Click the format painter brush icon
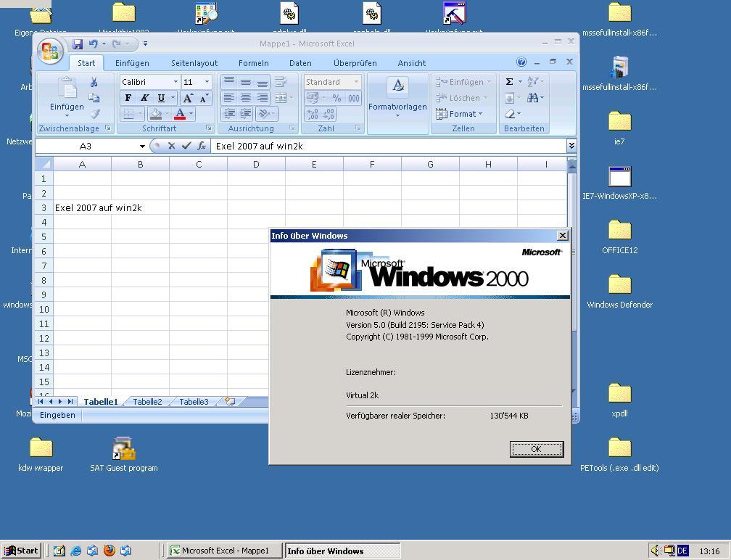The width and height of the screenshot is (731, 560). coord(94,114)
